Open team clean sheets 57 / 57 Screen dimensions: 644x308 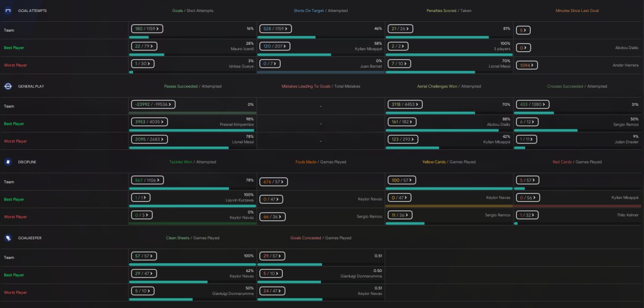pos(144,256)
